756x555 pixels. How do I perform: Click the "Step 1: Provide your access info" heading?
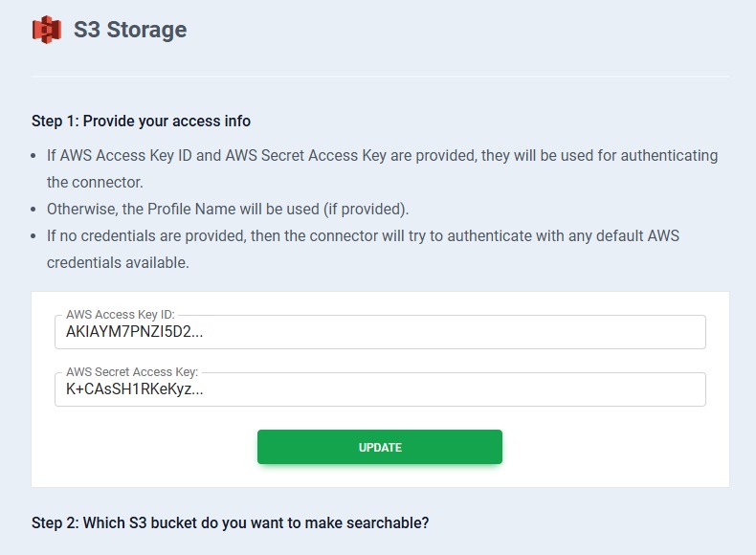pyautogui.click(x=141, y=122)
